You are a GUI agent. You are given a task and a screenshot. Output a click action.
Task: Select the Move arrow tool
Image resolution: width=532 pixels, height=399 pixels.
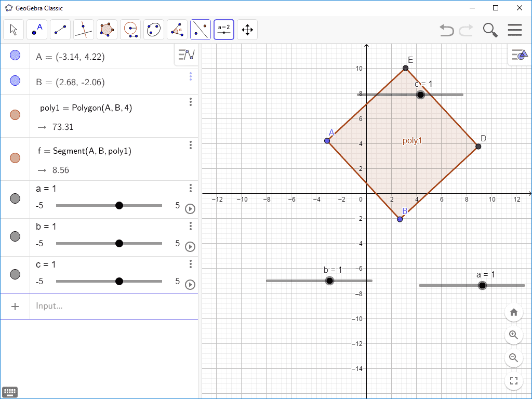[x=14, y=30]
